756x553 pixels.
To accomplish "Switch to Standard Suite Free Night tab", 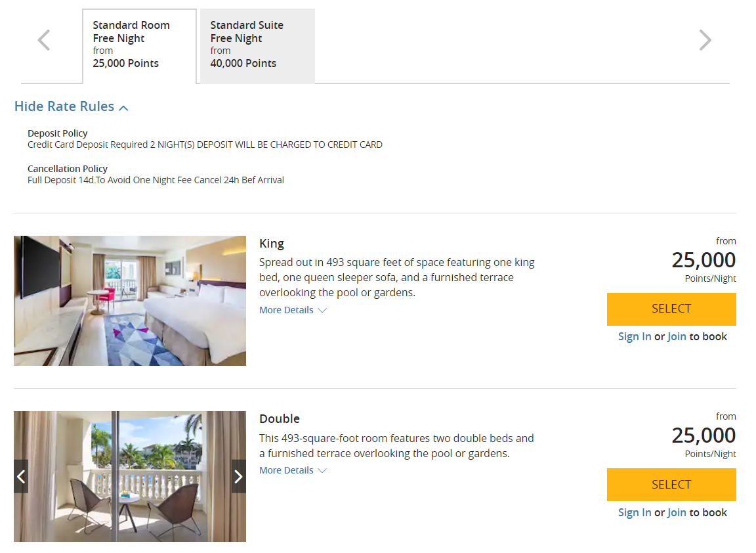I will point(257,45).
